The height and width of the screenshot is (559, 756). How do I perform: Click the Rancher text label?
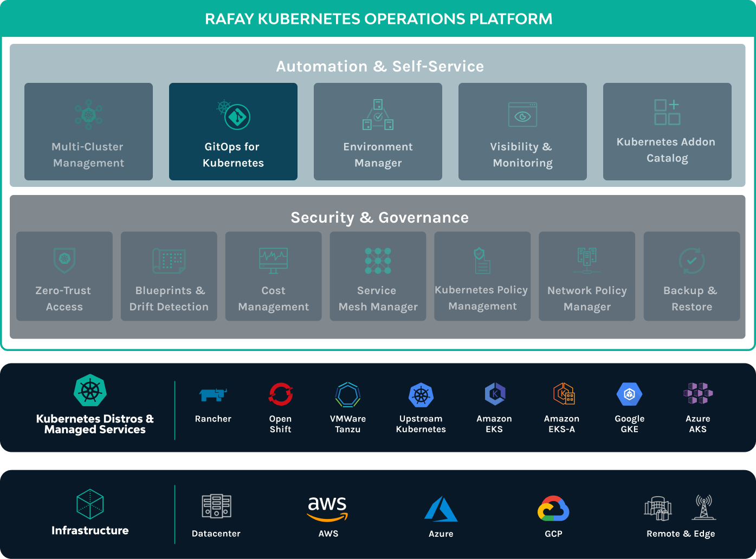pyautogui.click(x=213, y=419)
